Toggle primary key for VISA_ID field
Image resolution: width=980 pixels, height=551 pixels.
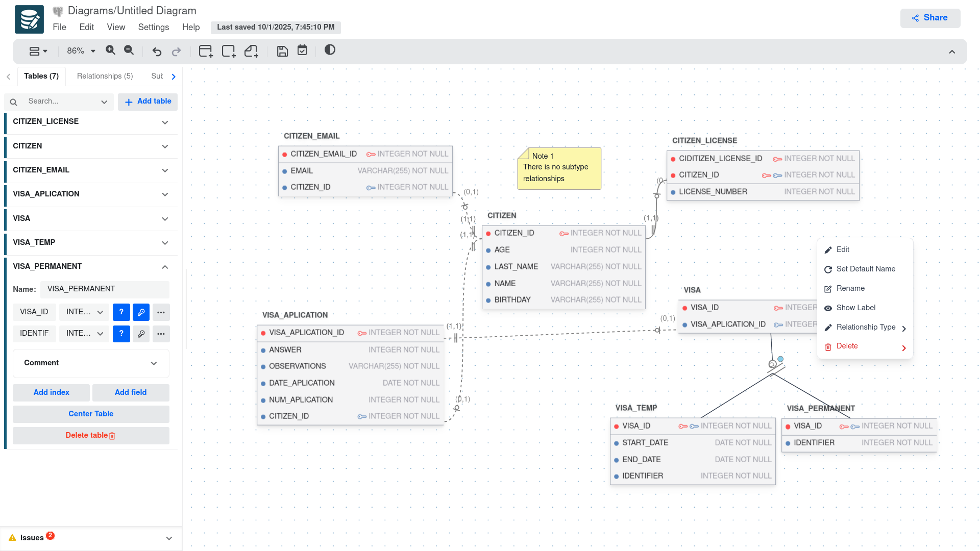click(x=141, y=312)
